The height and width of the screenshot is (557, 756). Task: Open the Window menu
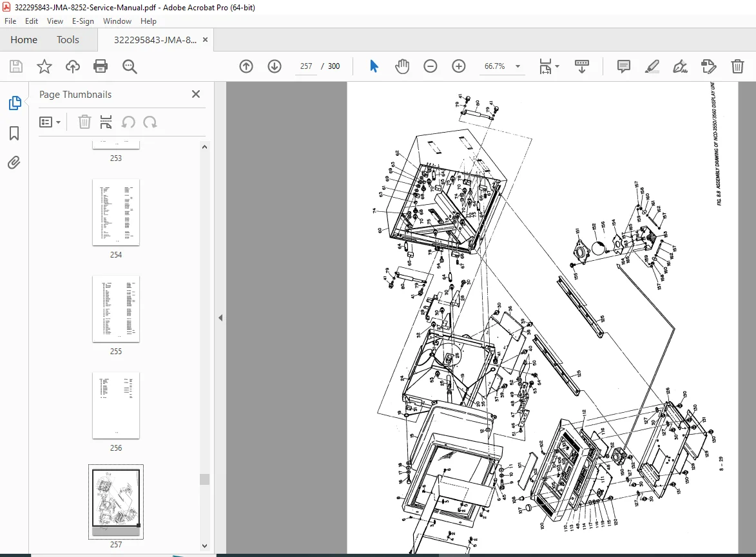117,21
